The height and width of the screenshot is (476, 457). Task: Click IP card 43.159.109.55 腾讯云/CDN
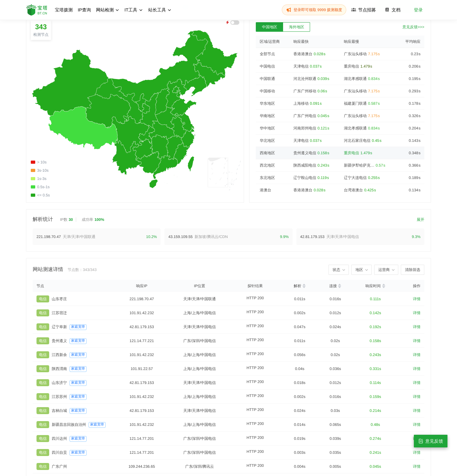tap(228, 237)
